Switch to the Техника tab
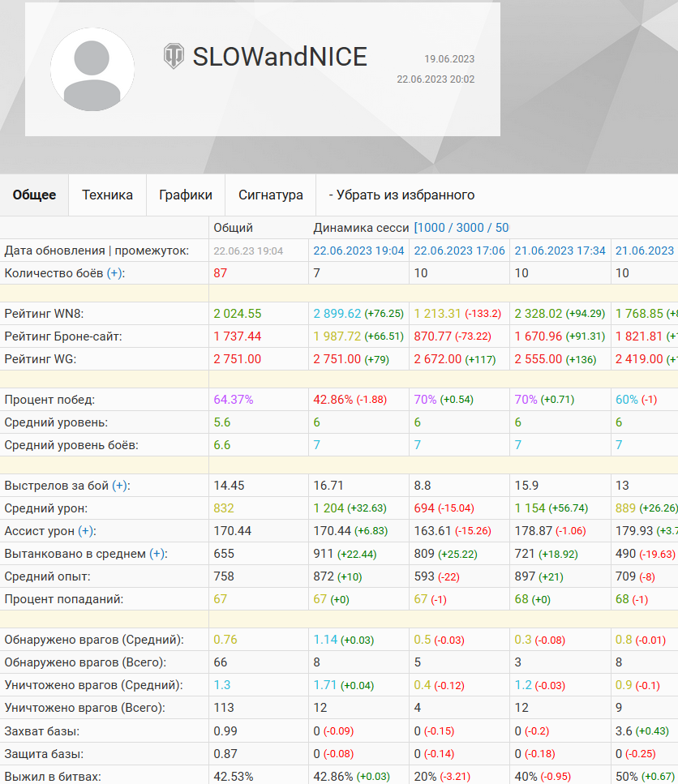Image resolution: width=678 pixels, height=784 pixels. click(108, 195)
